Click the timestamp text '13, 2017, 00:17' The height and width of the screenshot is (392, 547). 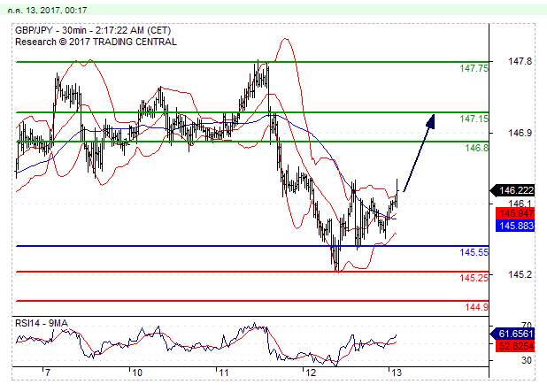(56, 11)
